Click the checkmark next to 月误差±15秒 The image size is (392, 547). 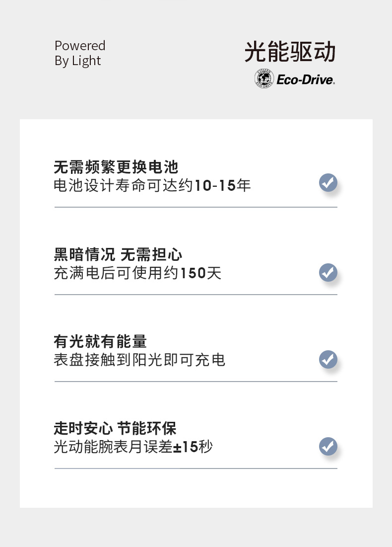tap(328, 446)
